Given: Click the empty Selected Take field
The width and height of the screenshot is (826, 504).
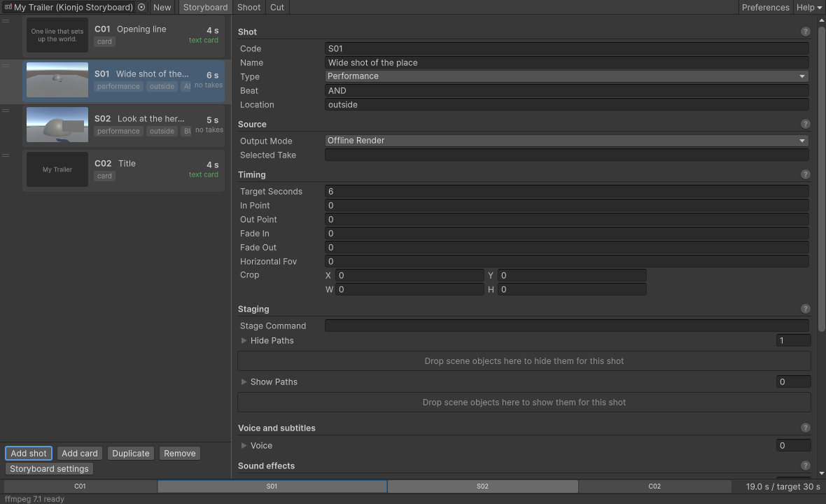Looking at the screenshot, I should click(x=566, y=155).
